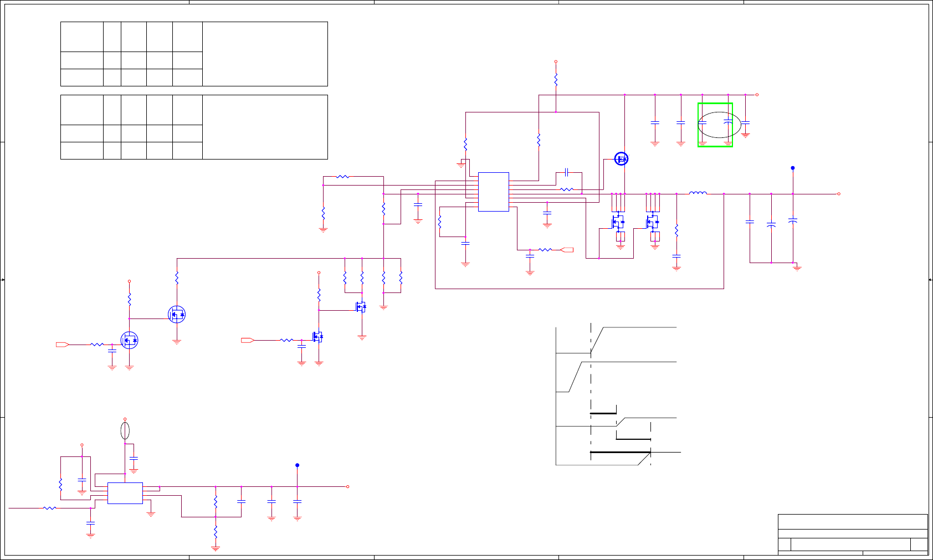Select the bold-circled MOSFET symbol
The height and width of the screenshot is (560, 933).
(x=622, y=159)
